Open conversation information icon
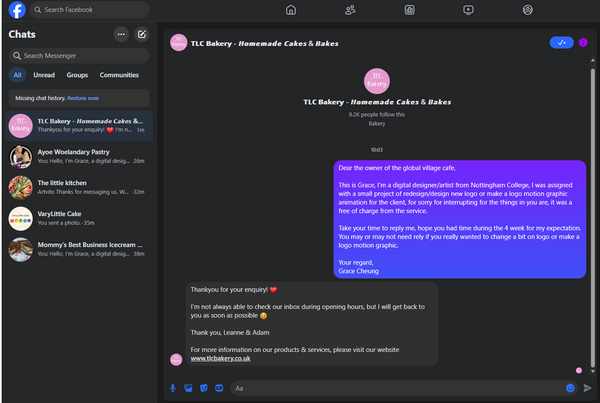 tap(583, 42)
